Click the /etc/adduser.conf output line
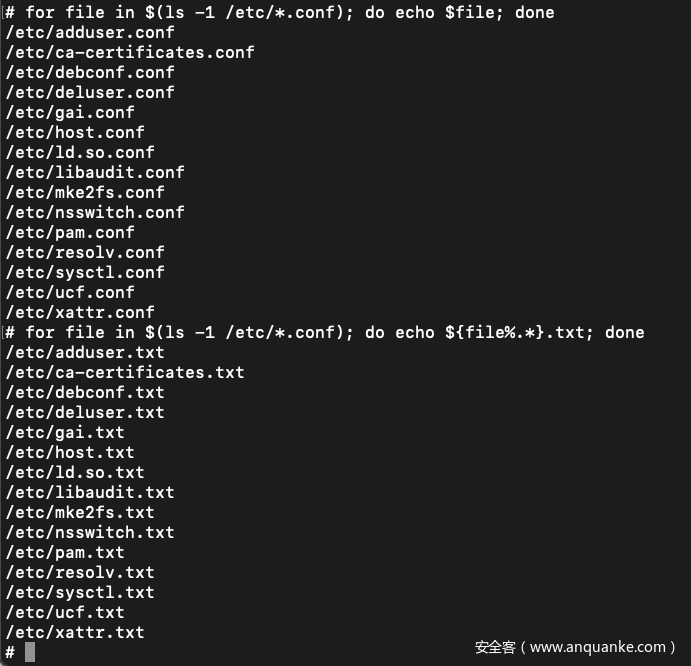 (90, 32)
